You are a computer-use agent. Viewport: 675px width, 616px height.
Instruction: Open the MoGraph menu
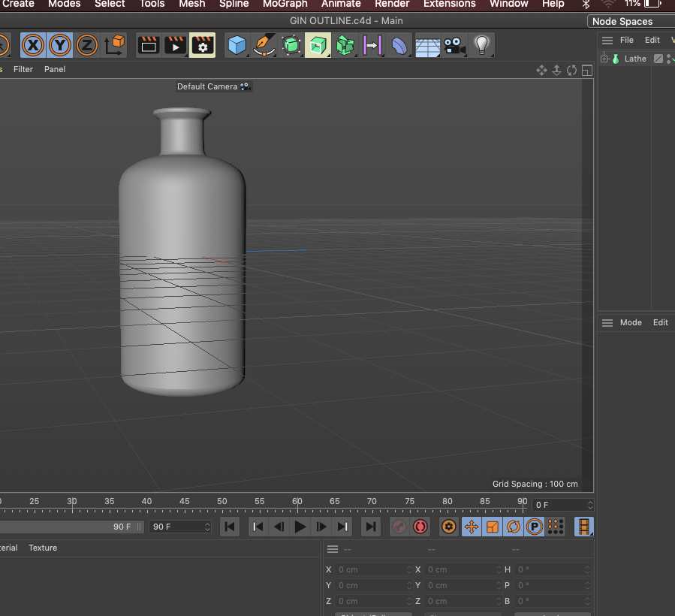[x=285, y=4]
